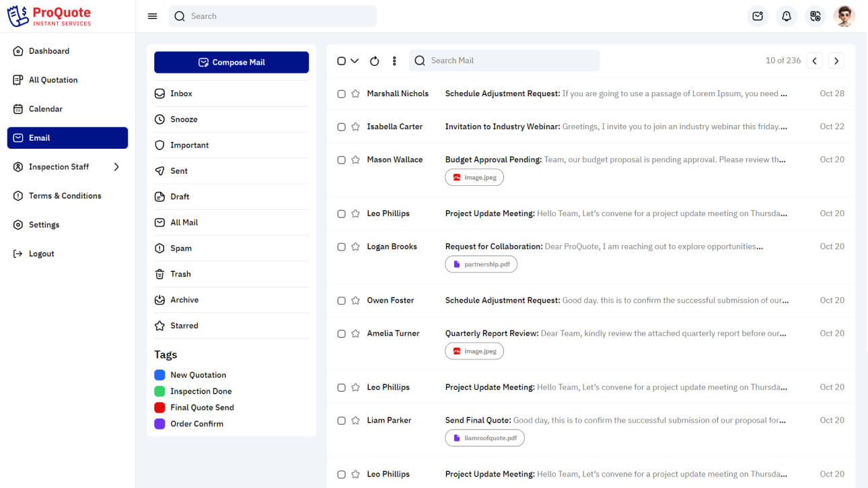
Task: Star the Liam Parker email
Action: pyautogui.click(x=356, y=421)
